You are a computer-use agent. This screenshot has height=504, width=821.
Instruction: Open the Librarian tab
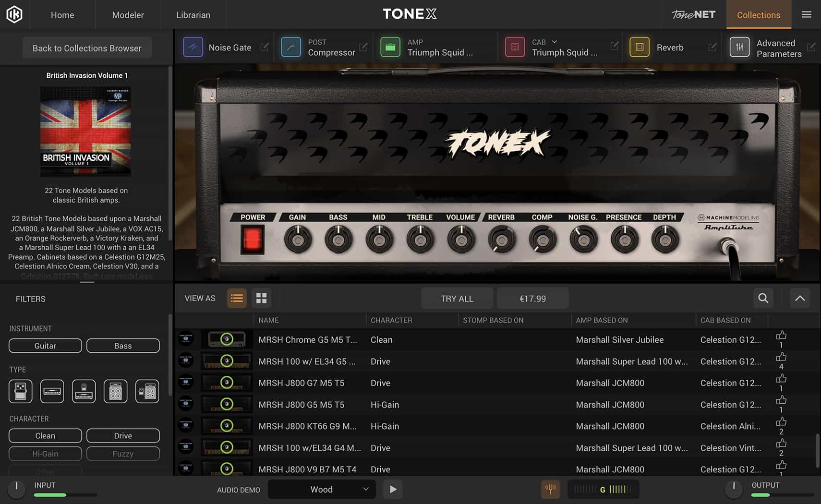coord(193,15)
